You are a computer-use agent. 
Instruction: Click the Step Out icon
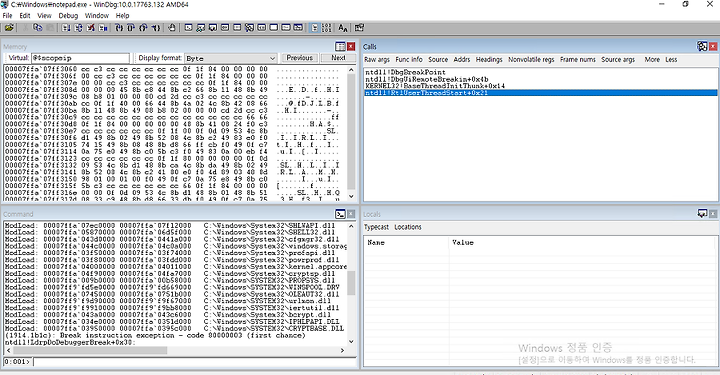[143, 28]
